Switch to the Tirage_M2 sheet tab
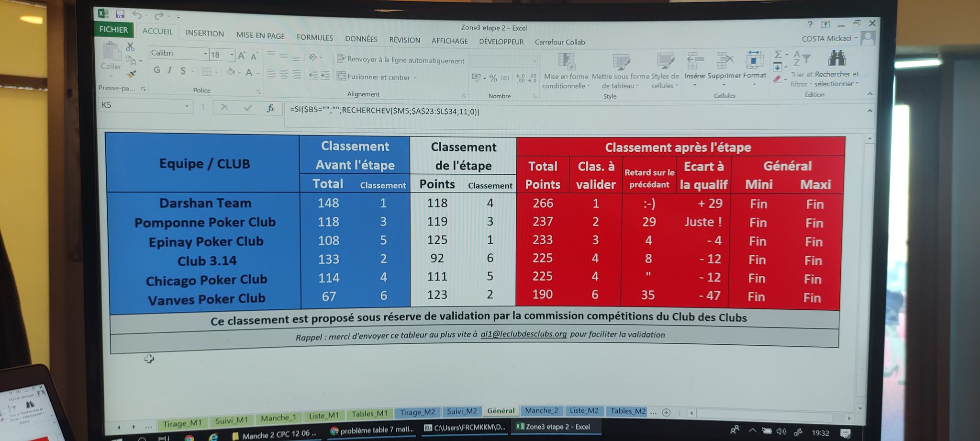Image resolution: width=980 pixels, height=441 pixels. click(x=417, y=412)
